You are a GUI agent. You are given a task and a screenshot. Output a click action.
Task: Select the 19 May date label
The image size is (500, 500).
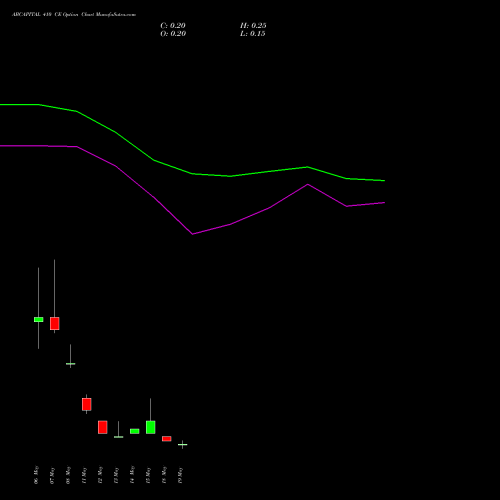click(x=180, y=475)
